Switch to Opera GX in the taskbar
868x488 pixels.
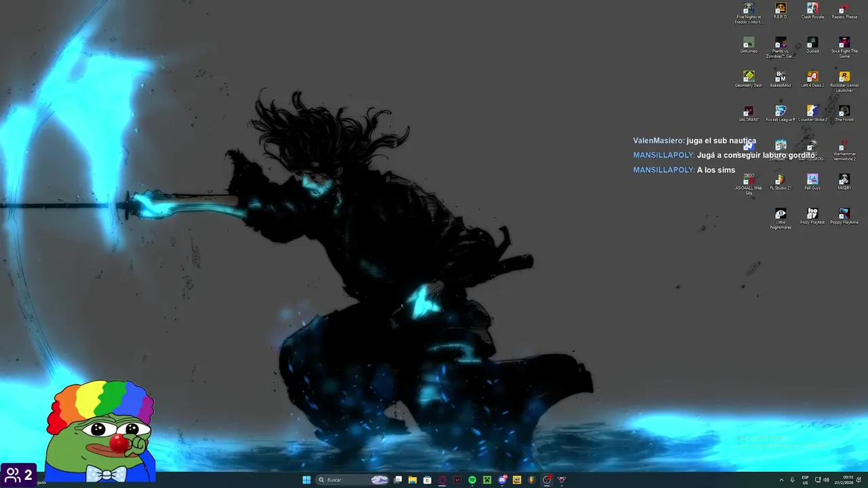(443, 480)
